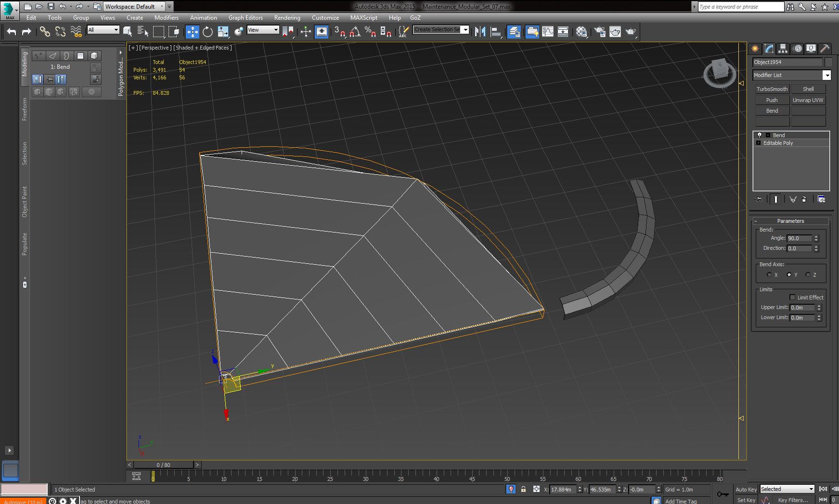The width and height of the screenshot is (839, 504).
Task: Enable the Limit Effect checkbox
Action: pos(792,297)
